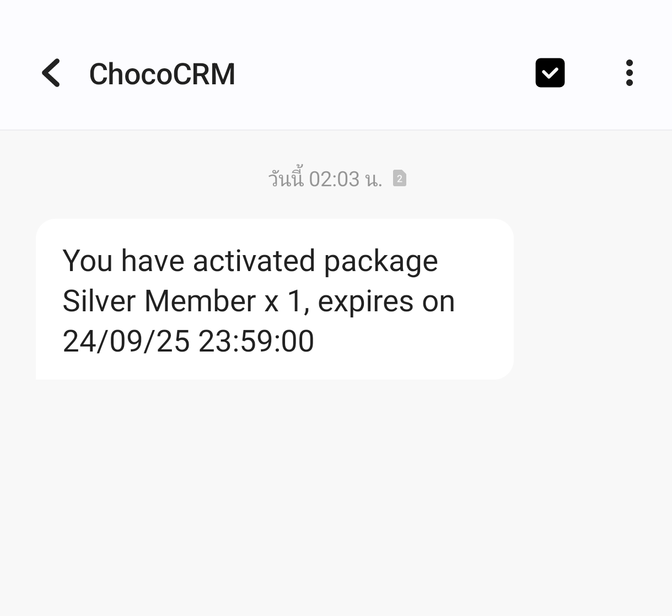The image size is (672, 616).
Task: Tap the Thai word วันนี้
Action: [x=286, y=179]
